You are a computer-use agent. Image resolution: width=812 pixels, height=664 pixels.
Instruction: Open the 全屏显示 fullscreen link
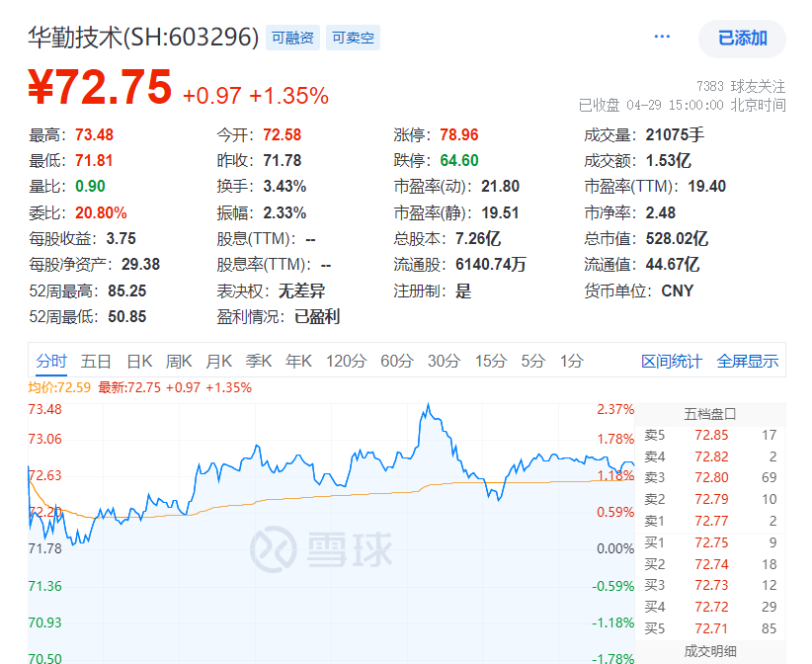click(747, 361)
